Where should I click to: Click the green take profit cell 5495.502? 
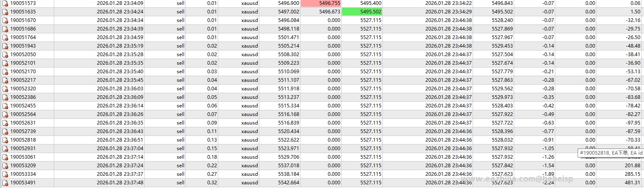pos(362,12)
